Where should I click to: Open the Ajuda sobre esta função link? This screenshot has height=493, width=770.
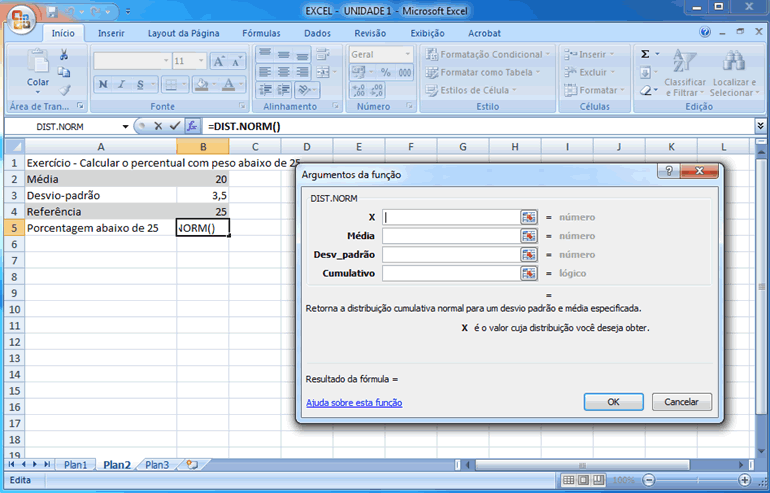click(354, 402)
